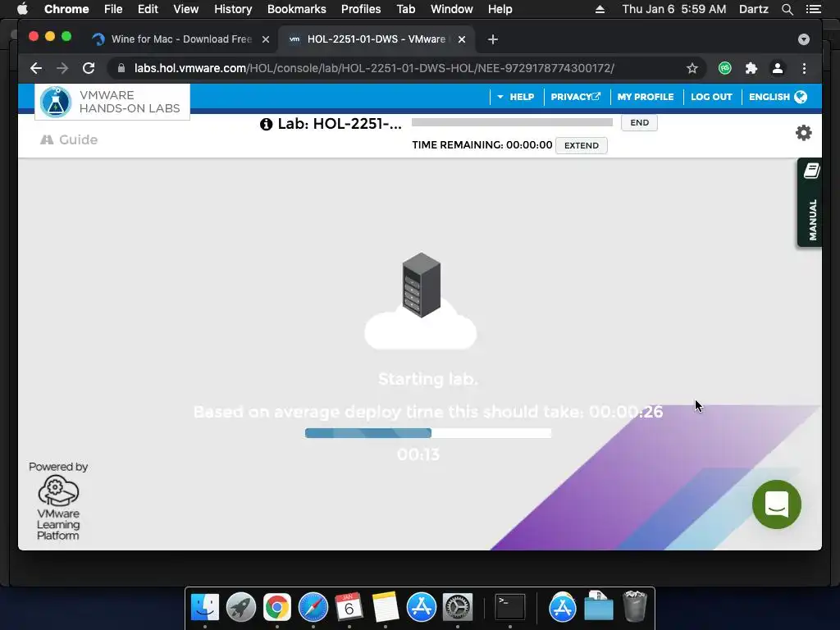Click the EXTEND time button
Screen dimensions: 840x630
point(582,146)
